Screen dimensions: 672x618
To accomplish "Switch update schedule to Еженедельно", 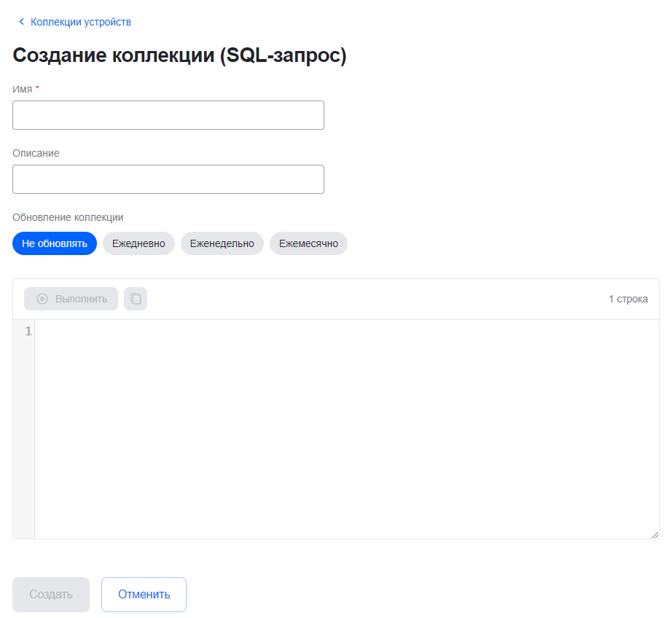I will tap(222, 243).
